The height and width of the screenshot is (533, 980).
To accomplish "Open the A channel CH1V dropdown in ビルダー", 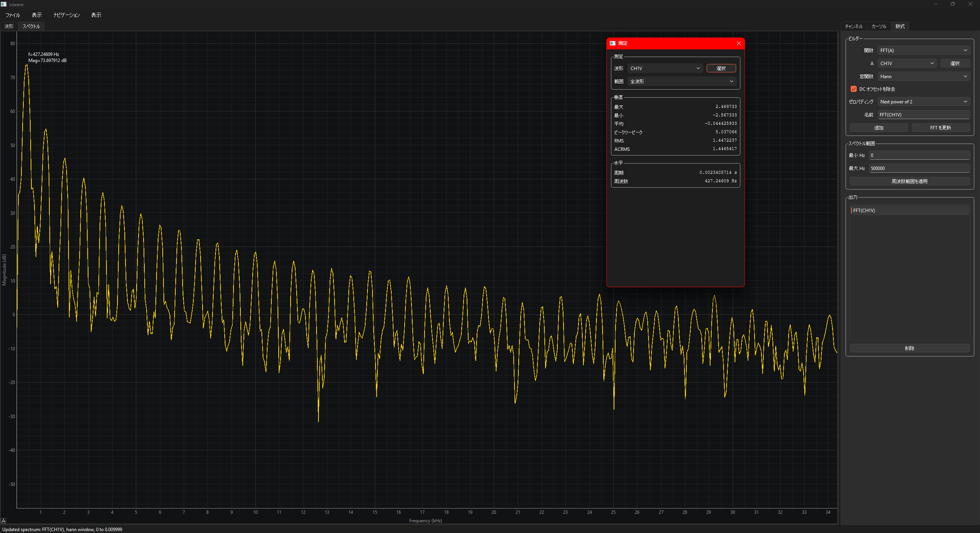I will pos(907,63).
